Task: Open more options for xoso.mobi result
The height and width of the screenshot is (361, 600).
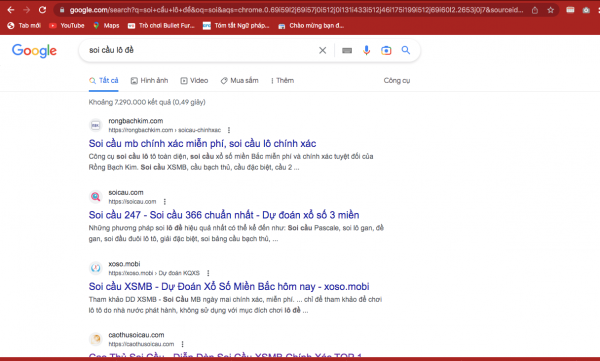Action: tap(208, 273)
